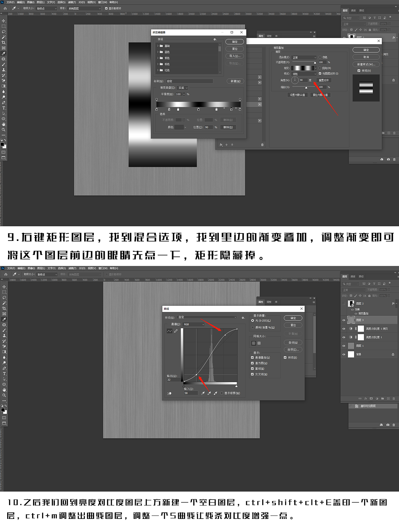Click the 不透明度(P) slider handle in Gradient Overlay
Screen dimensions: 399x532
click(315, 63)
